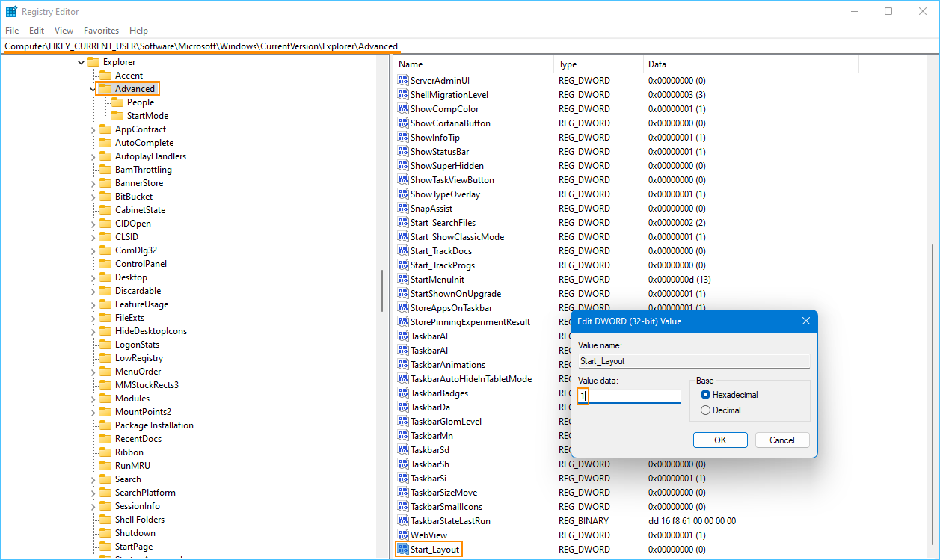This screenshot has width=940, height=560.
Task: Click the Type column header
Action: click(598, 64)
